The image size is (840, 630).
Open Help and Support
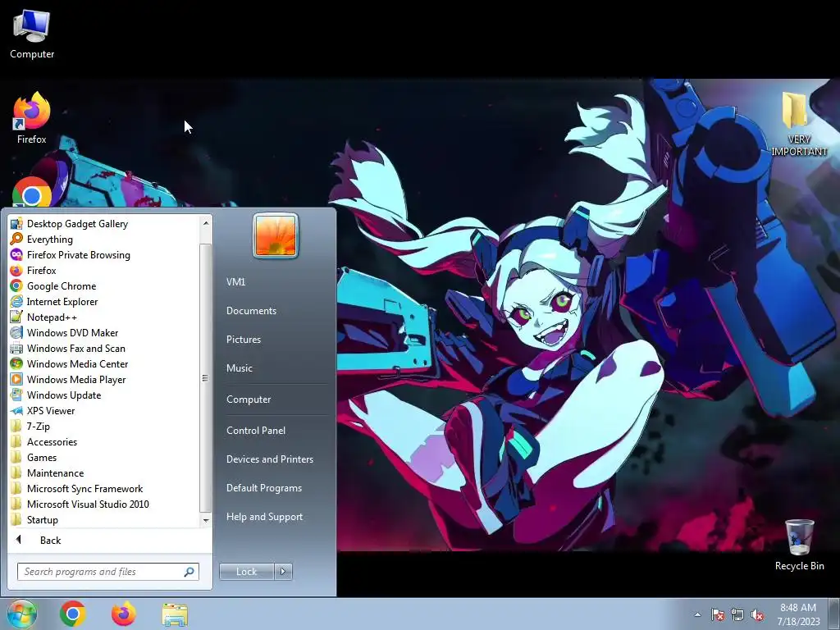pos(264,517)
